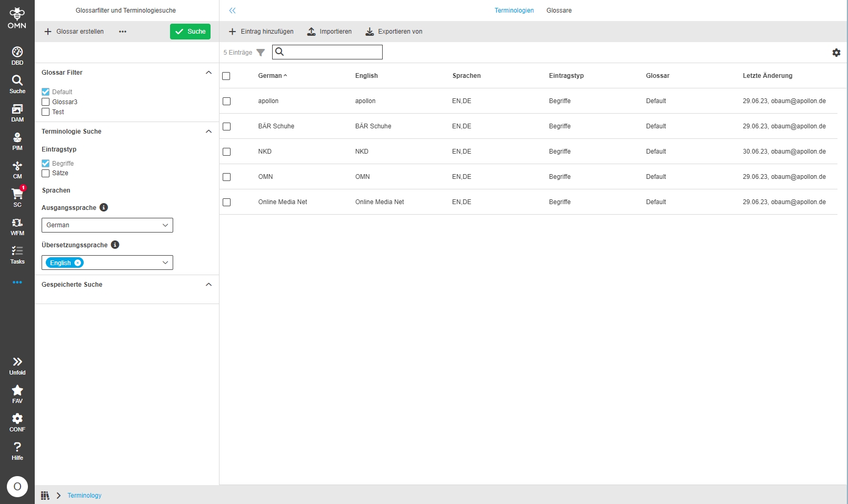This screenshot has height=504, width=848.
Task: Open the FAV favorites star icon
Action: (17, 394)
